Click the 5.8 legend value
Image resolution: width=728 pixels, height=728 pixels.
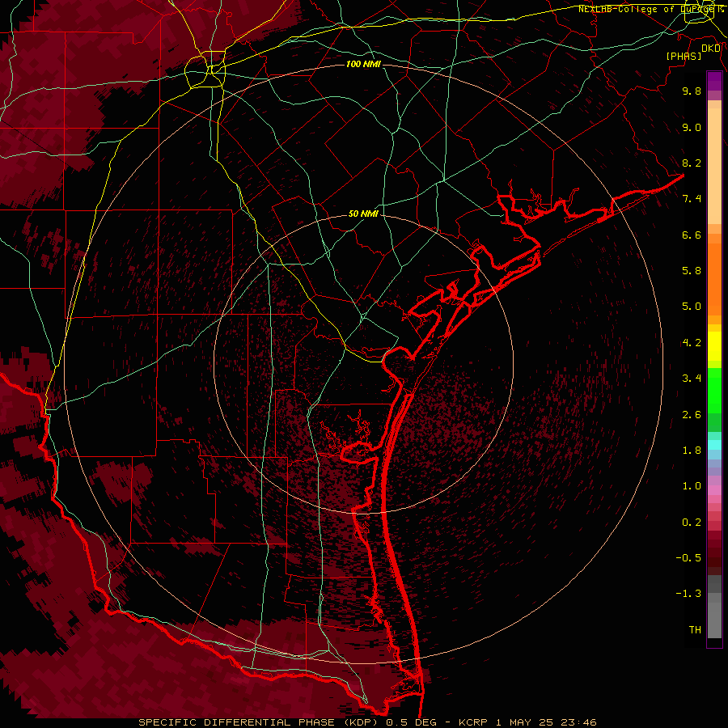click(692, 271)
